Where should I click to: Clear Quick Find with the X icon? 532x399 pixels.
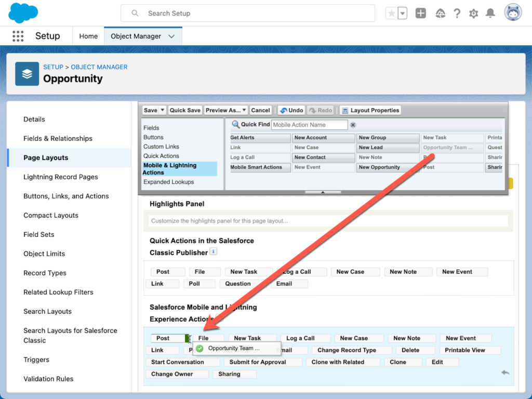353,125
